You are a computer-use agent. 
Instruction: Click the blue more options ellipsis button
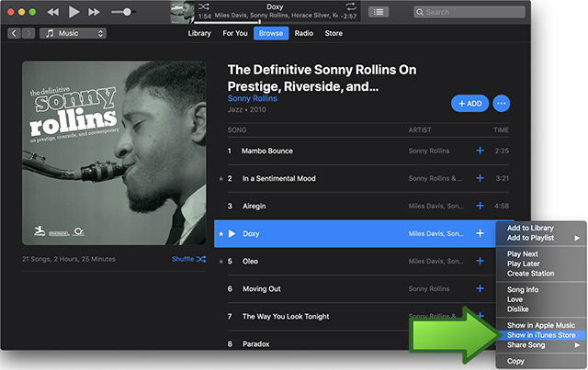tap(502, 104)
